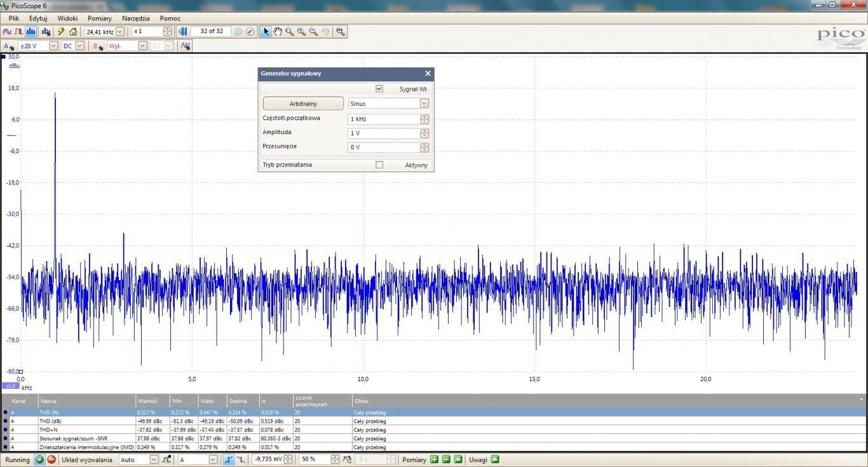Select the pointer selection tool

coord(266,31)
